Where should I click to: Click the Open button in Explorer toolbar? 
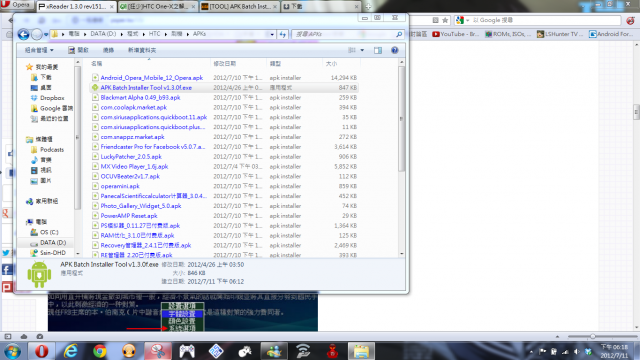pyautogui.click(x=78, y=50)
